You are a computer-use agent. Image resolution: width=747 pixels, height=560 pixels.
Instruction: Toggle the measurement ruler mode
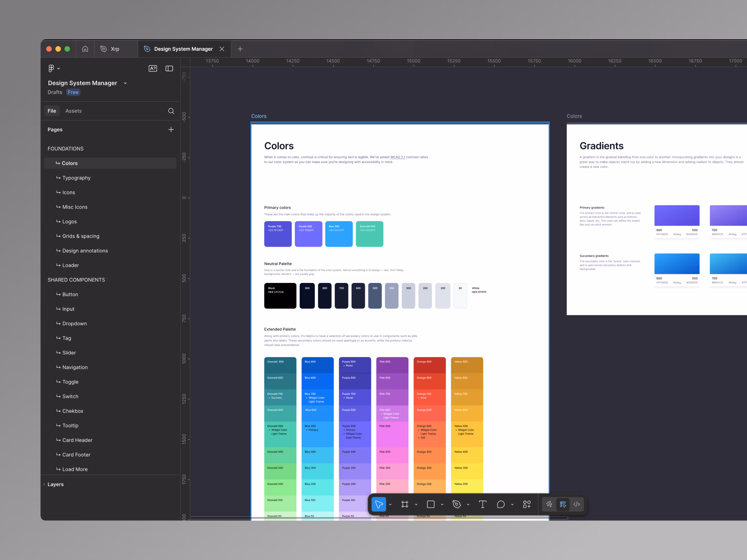tap(563, 504)
